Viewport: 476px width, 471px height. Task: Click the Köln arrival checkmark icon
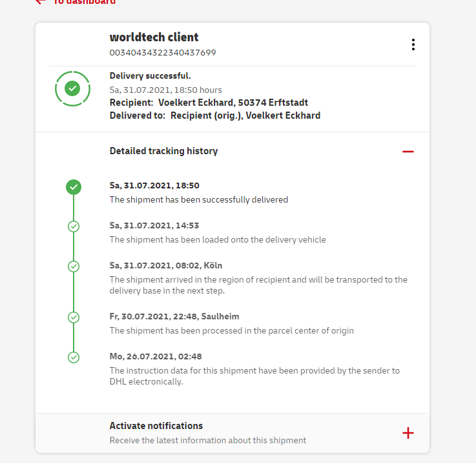point(74,266)
